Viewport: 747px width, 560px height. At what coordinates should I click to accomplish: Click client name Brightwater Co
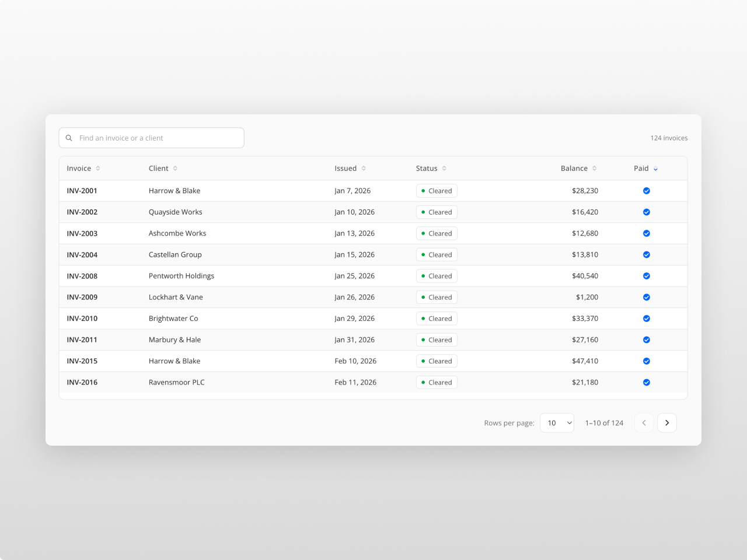point(173,318)
